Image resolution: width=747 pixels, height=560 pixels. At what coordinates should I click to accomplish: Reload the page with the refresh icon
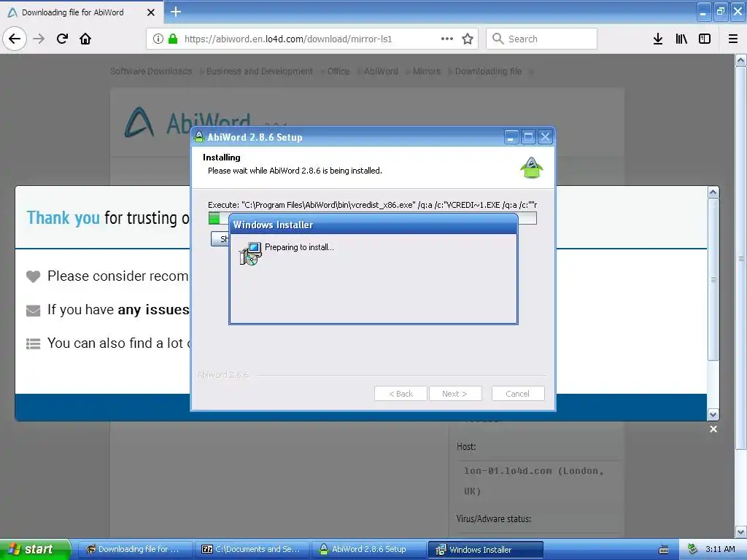pos(62,39)
